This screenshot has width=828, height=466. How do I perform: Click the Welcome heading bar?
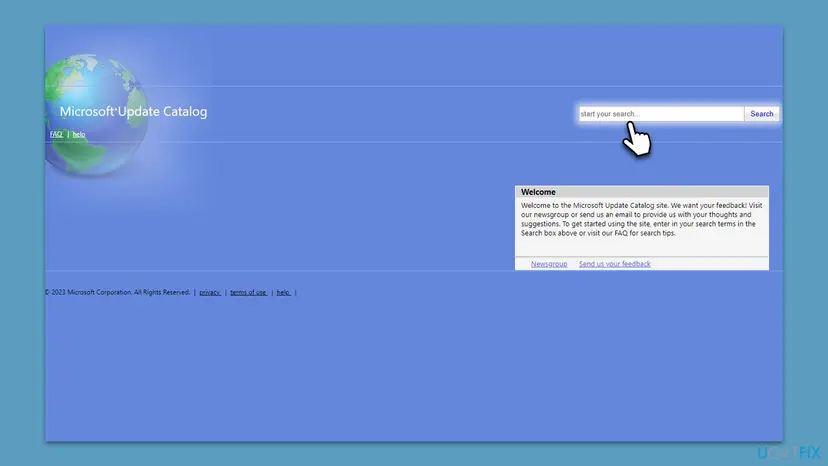[x=642, y=192]
